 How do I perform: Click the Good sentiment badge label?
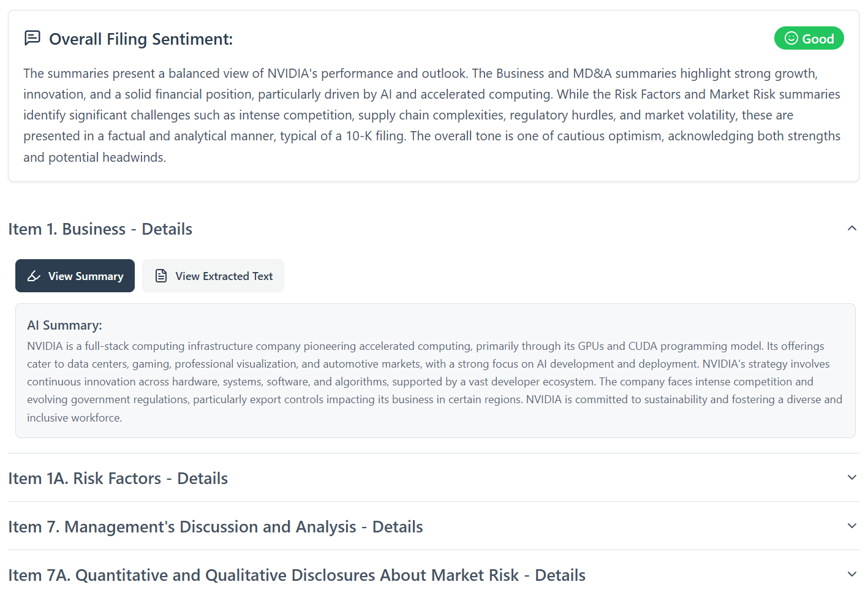818,39
